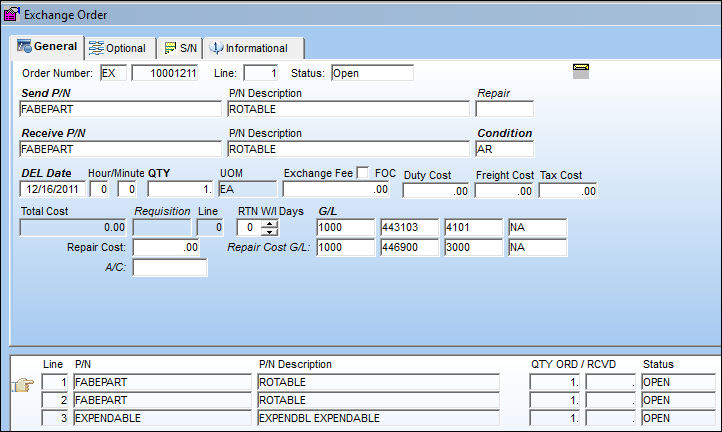This screenshot has width=722, height=432.
Task: Click the Freight Cost input field
Action: pos(504,191)
